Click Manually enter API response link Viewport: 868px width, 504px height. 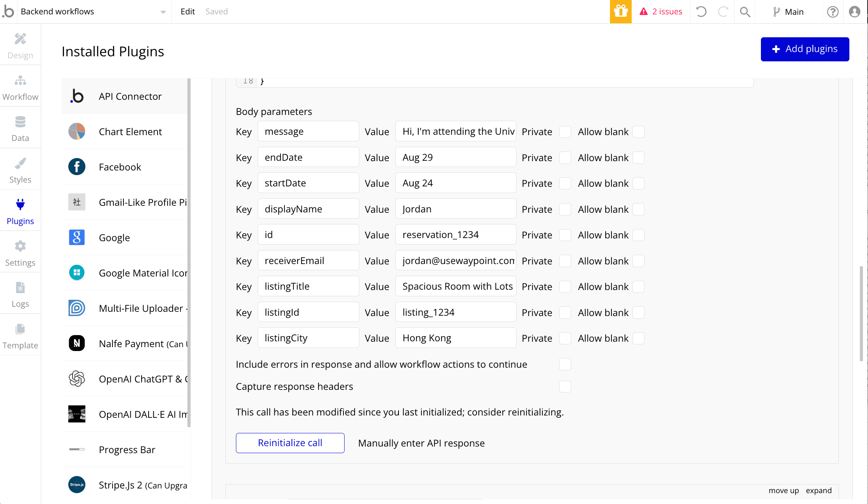click(421, 443)
